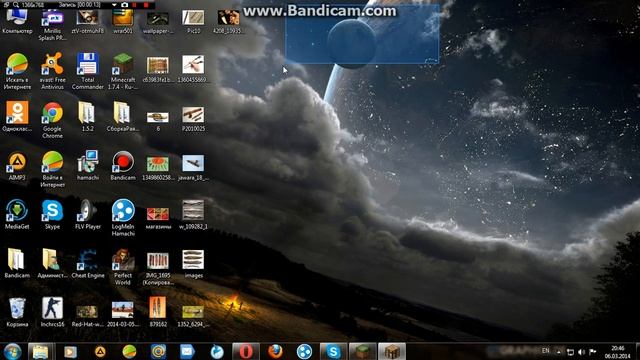Open the СборкаРаи folder

click(122, 116)
